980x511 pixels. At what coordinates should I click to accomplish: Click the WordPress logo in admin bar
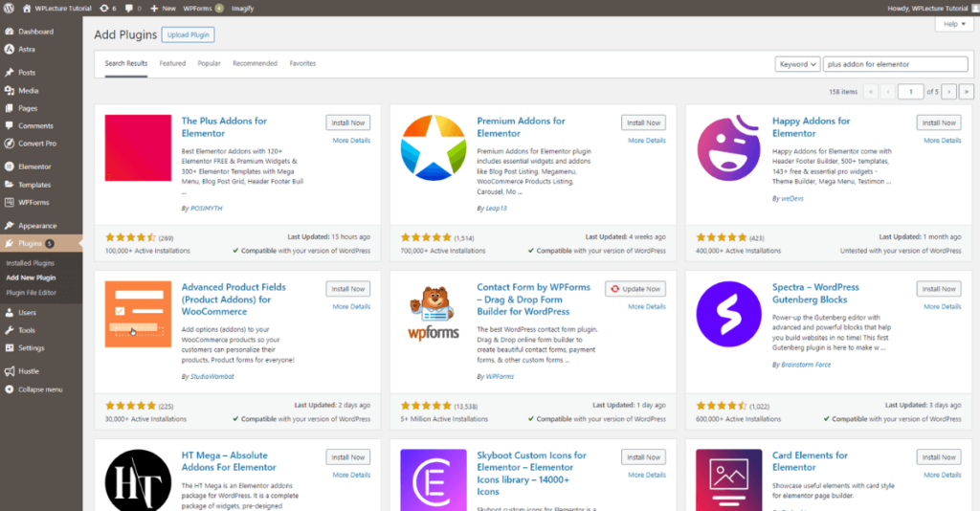(9, 8)
